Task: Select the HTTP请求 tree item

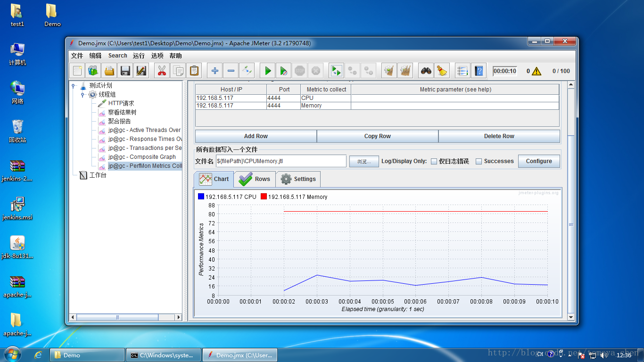Action: tap(121, 103)
